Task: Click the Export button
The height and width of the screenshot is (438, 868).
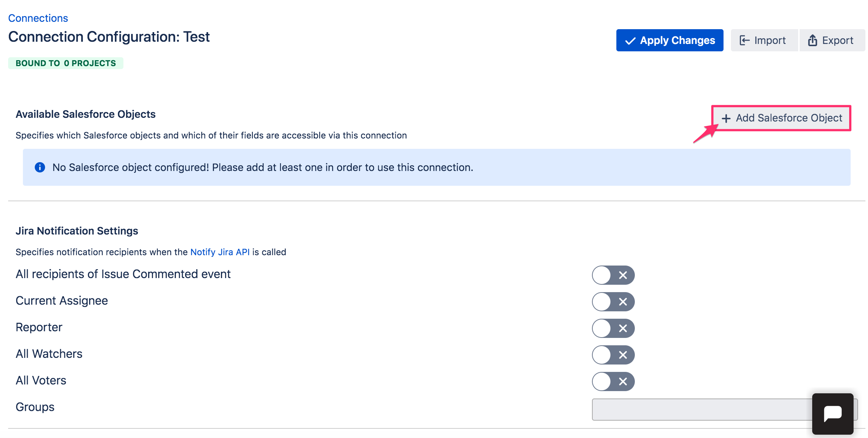Action: coord(832,40)
